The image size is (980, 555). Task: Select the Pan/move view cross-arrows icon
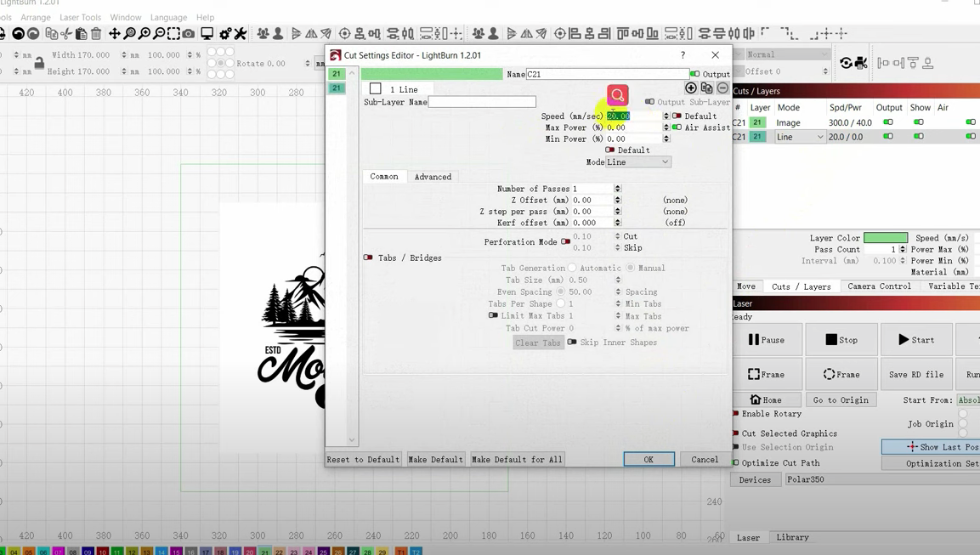(115, 34)
